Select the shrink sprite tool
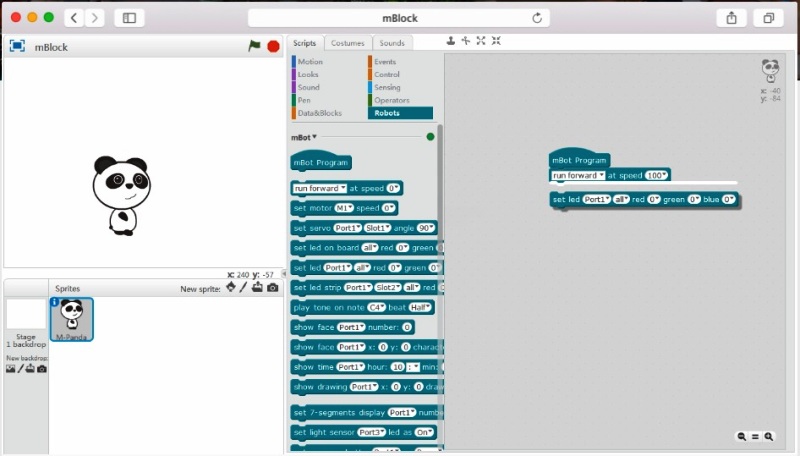Viewport: 800px width, 456px height. coord(496,41)
